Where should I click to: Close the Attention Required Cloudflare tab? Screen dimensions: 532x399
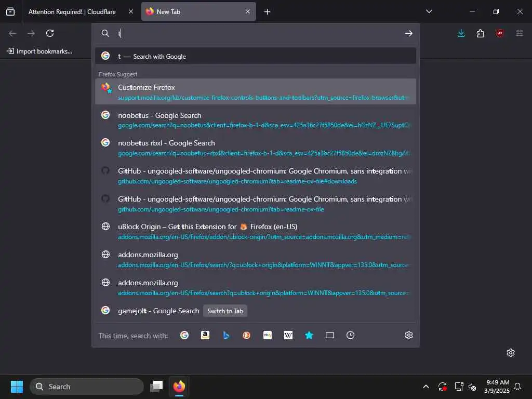click(131, 11)
